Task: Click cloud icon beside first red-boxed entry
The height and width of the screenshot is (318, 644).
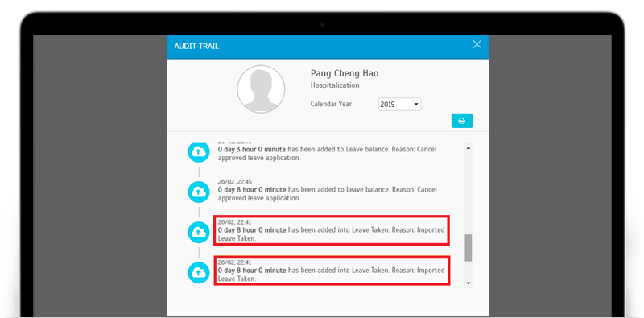Action: [x=199, y=232]
